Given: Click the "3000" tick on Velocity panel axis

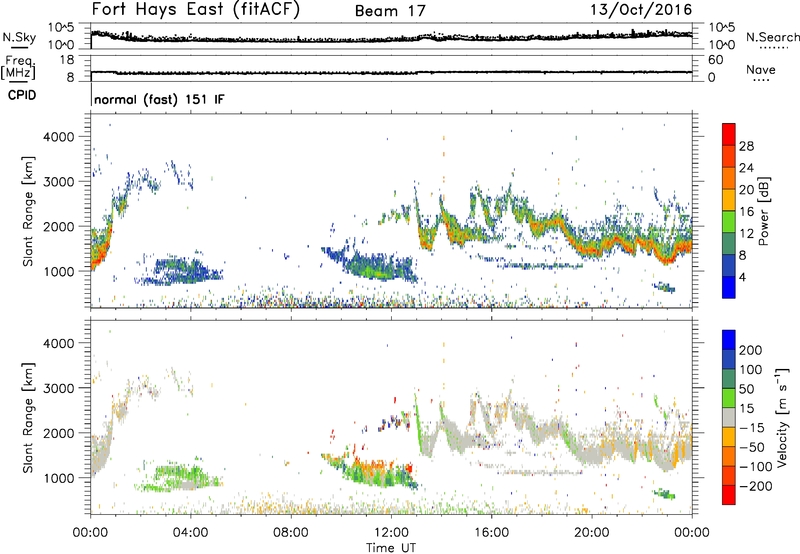Looking at the screenshot, I should [59, 388].
